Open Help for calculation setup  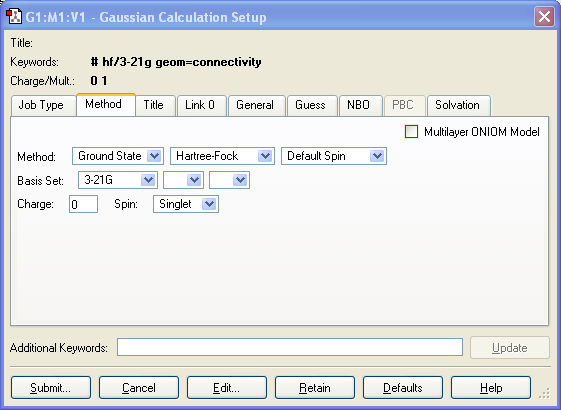[x=491, y=387]
